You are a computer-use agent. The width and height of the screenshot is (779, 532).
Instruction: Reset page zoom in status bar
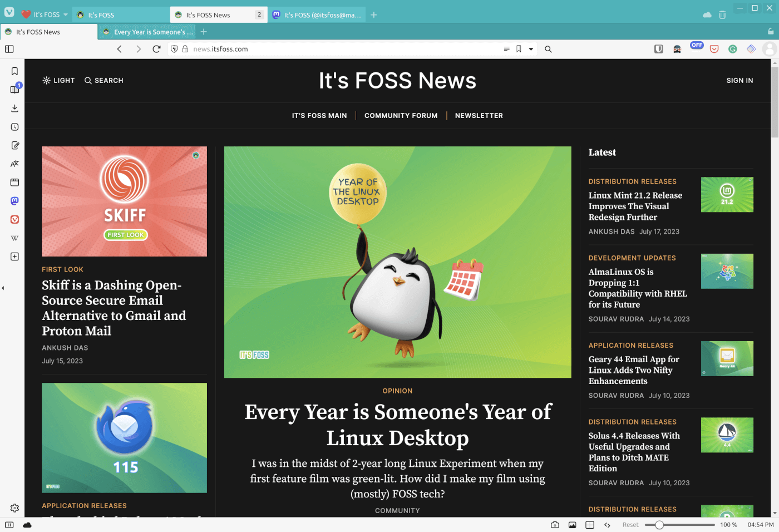(630, 525)
